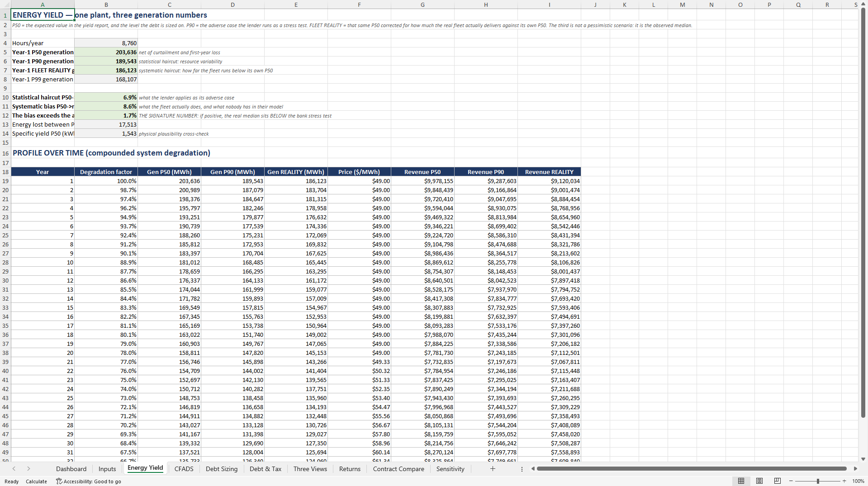Click the horizontal scrollbar thumb

(692, 469)
